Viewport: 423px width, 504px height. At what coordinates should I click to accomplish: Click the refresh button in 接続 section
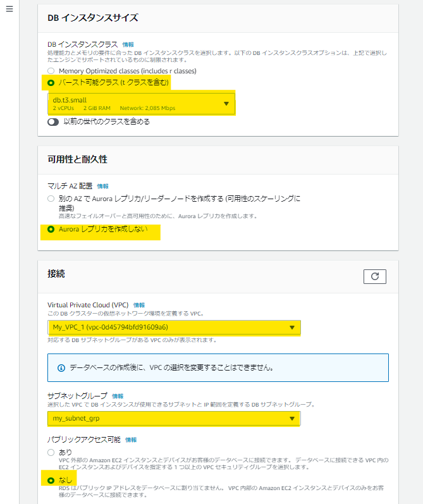click(374, 276)
